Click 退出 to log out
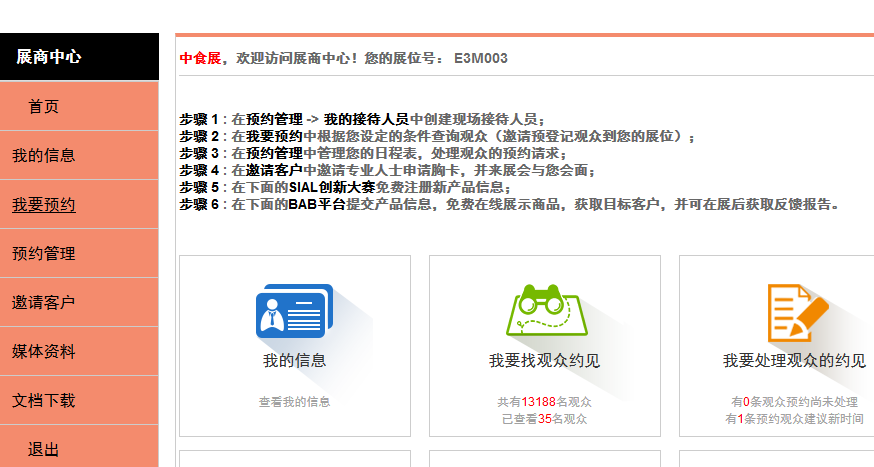This screenshot has height=467, width=874. click(x=44, y=450)
